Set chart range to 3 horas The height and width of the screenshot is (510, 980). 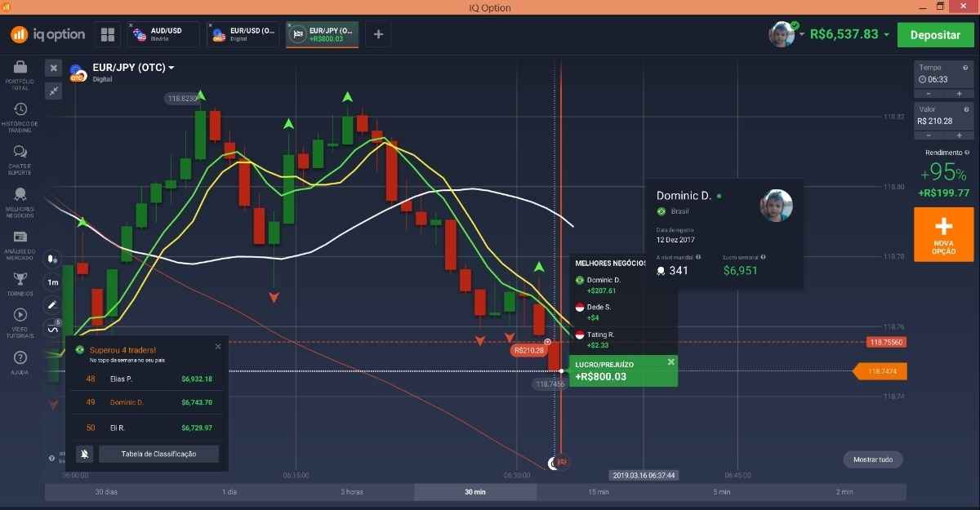pos(352,492)
